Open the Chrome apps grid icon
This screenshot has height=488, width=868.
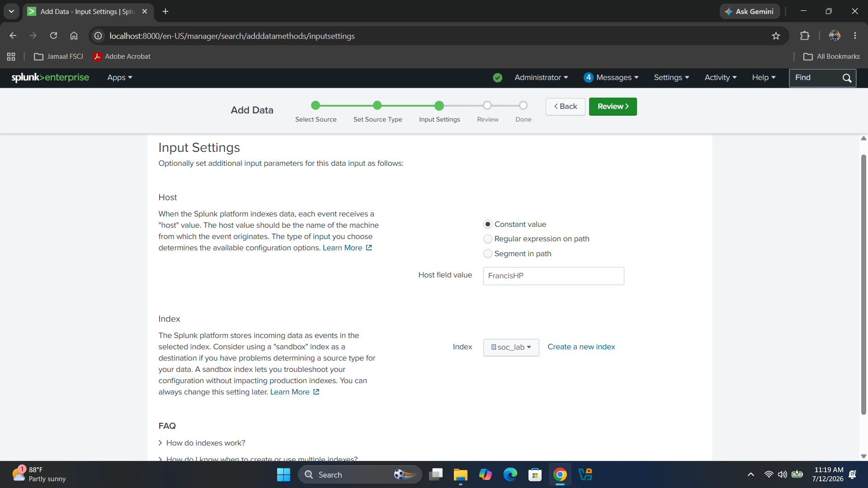tap(11, 56)
